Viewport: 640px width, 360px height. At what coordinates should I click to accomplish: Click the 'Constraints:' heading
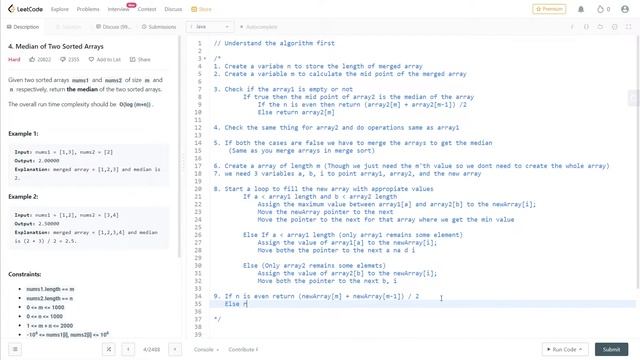point(24,274)
